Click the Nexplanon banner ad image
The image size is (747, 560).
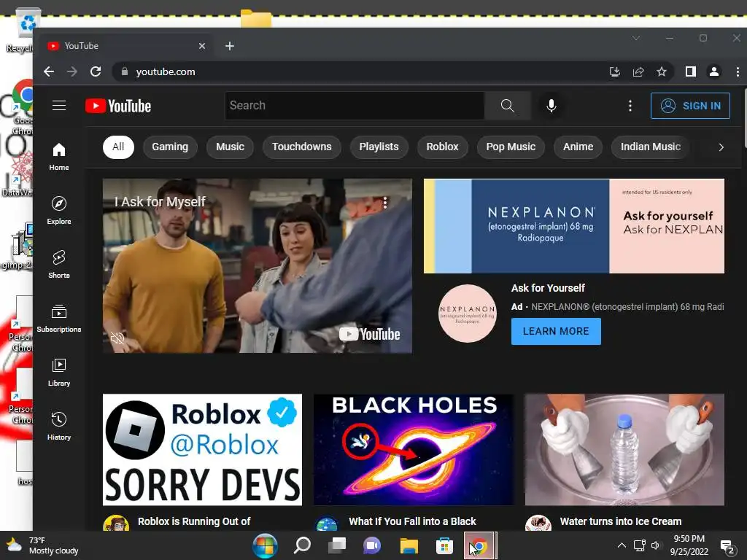574,226
